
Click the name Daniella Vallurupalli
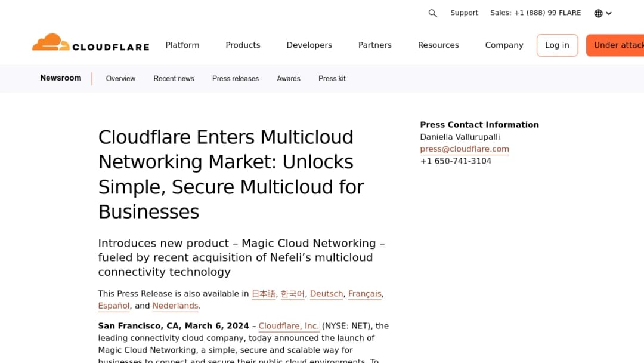[x=460, y=137]
